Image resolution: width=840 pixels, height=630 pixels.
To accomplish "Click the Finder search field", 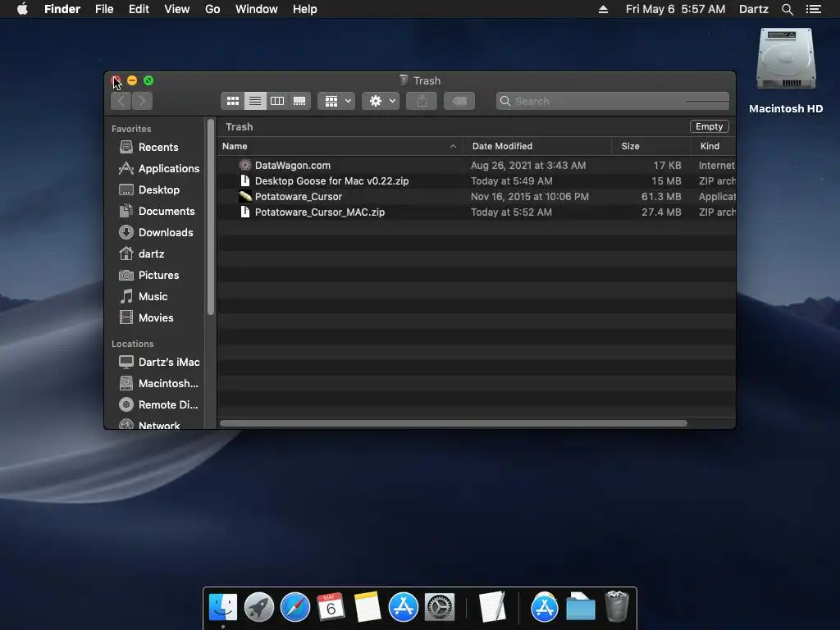I will pos(612,101).
